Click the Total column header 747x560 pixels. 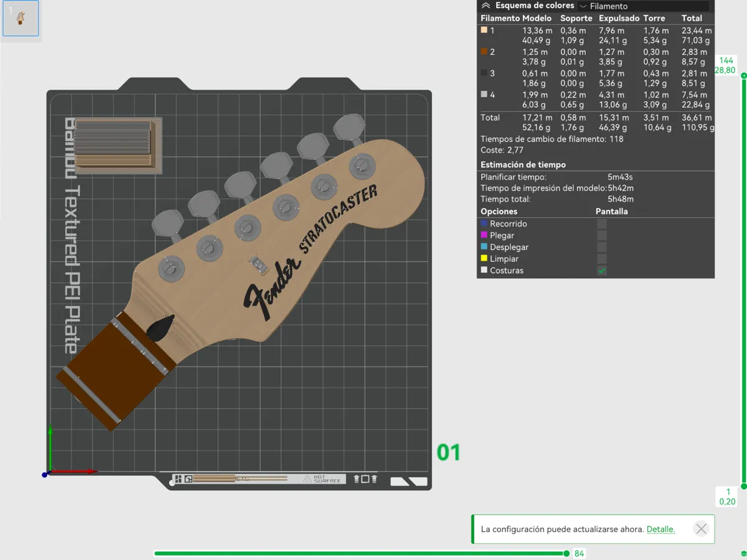[x=692, y=18]
